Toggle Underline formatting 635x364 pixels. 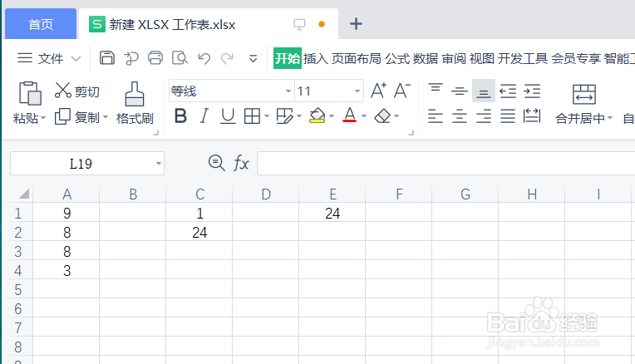[x=228, y=116]
